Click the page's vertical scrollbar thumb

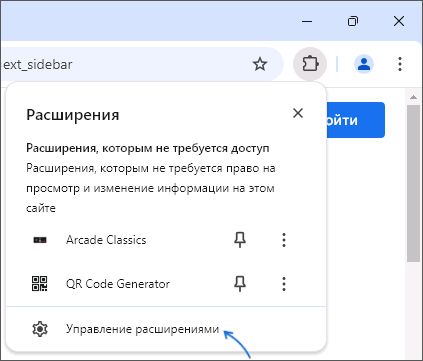click(x=413, y=184)
